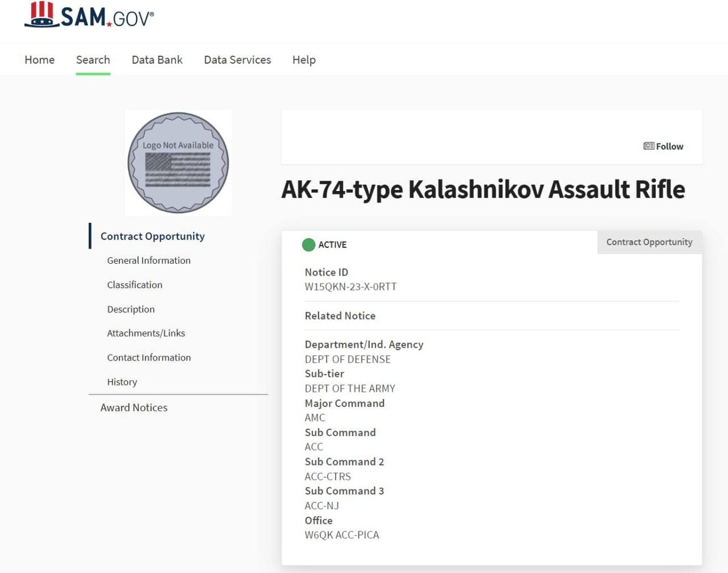Go to Data Bank
Viewport: 728px width, 573px height.
pyautogui.click(x=157, y=59)
